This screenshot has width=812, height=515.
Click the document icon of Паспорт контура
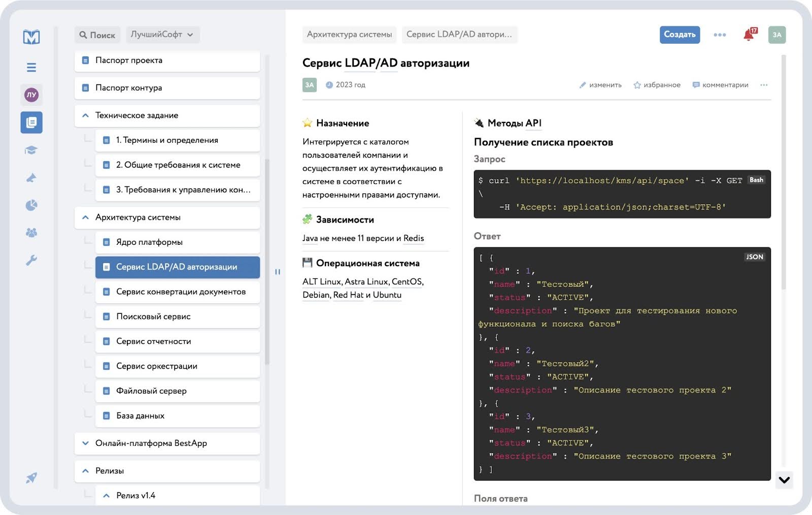(86, 88)
